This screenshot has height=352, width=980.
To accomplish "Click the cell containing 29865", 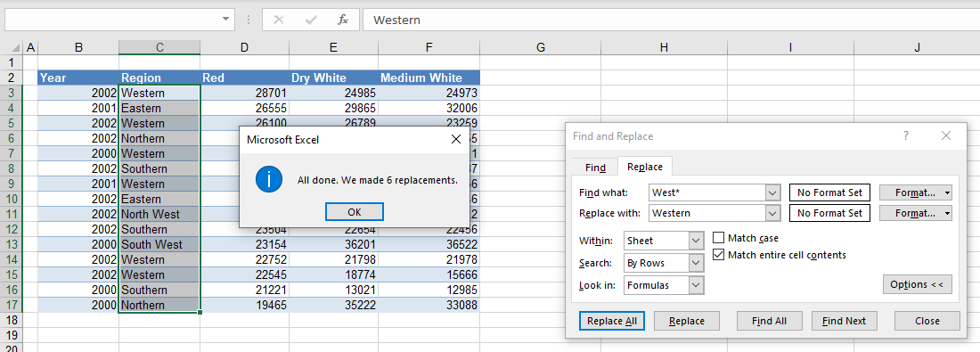I will click(x=333, y=108).
